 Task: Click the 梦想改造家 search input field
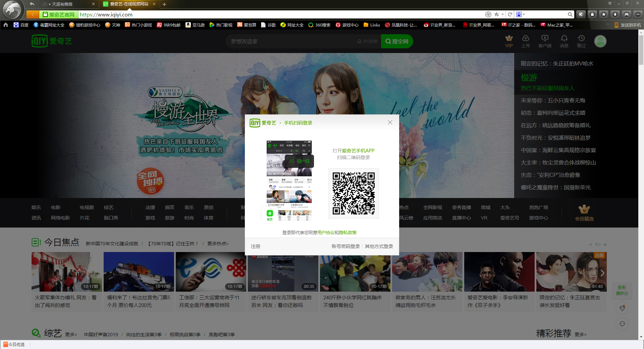tap(292, 41)
